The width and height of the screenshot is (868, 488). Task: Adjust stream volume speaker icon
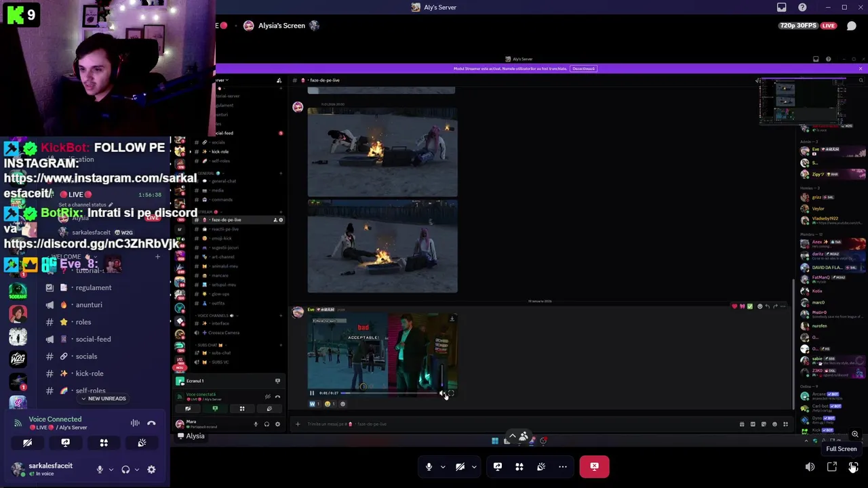[x=810, y=467]
